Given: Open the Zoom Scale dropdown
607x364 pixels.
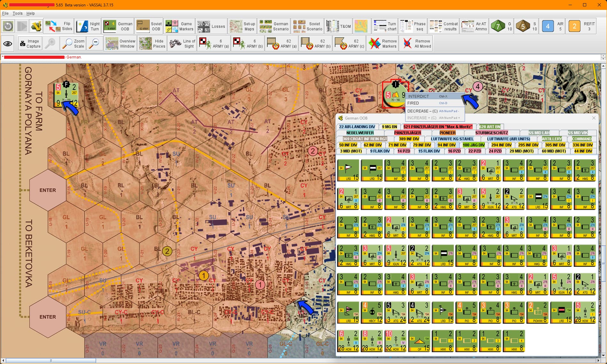Looking at the screenshot, I should (x=73, y=43).
